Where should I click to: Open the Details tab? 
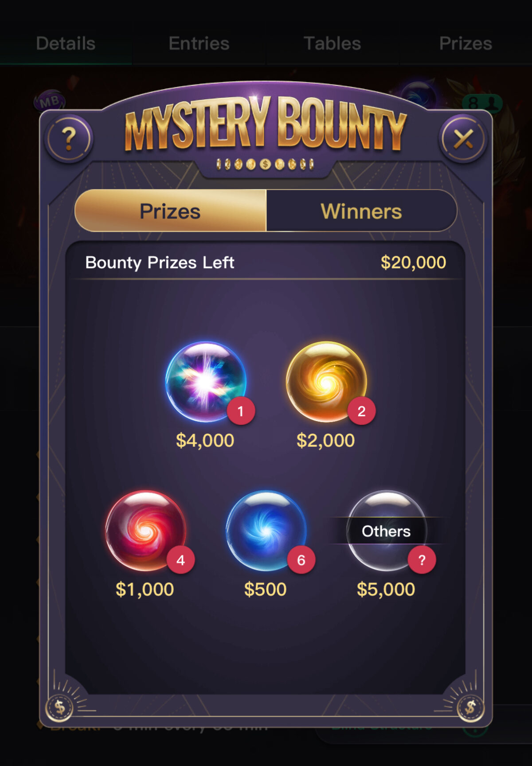point(66,43)
